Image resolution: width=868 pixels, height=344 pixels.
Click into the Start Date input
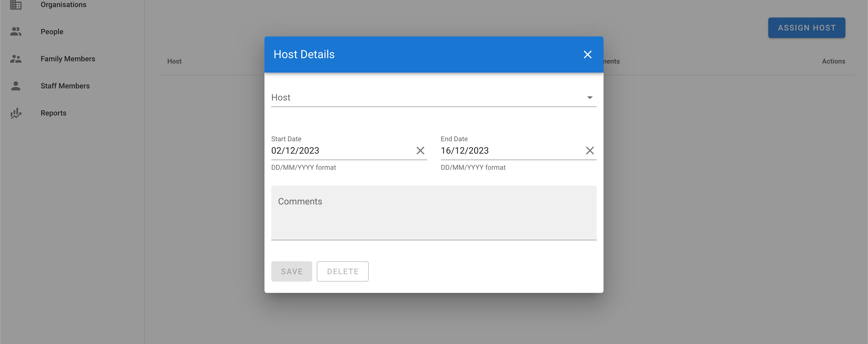click(x=340, y=151)
